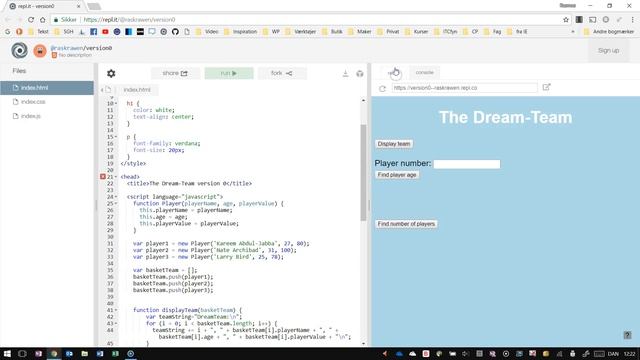
Task: Open the YouTube bookmark
Action: pos(105,31)
